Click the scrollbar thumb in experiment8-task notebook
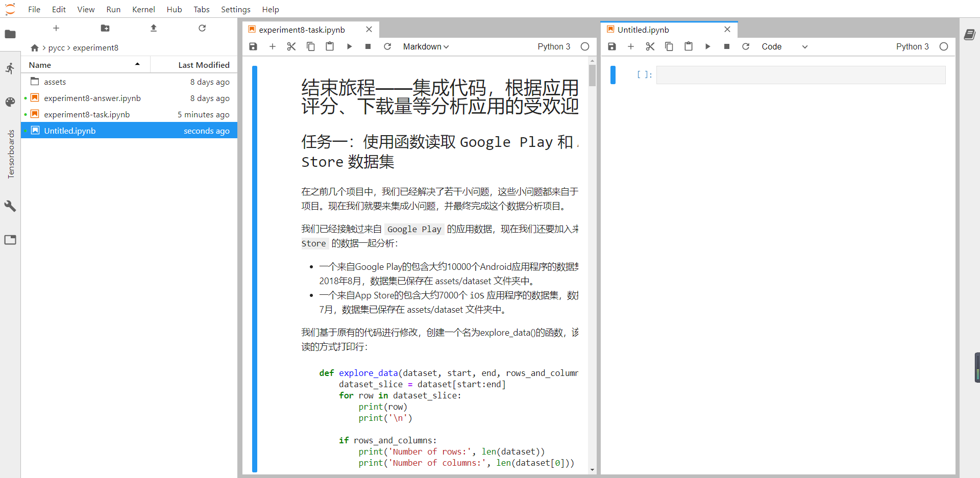980x478 pixels. [592, 76]
